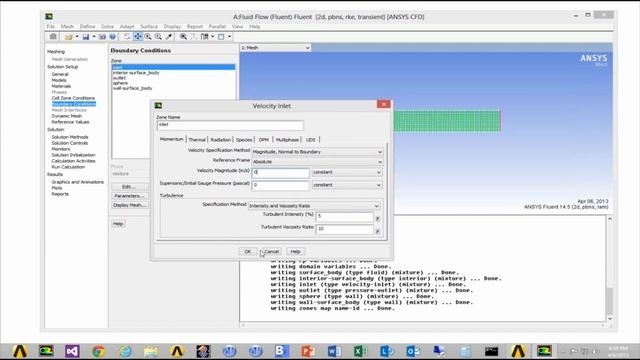Switch to the Radiation tab
Image resolution: width=640 pixels, height=360 pixels.
coord(221,140)
